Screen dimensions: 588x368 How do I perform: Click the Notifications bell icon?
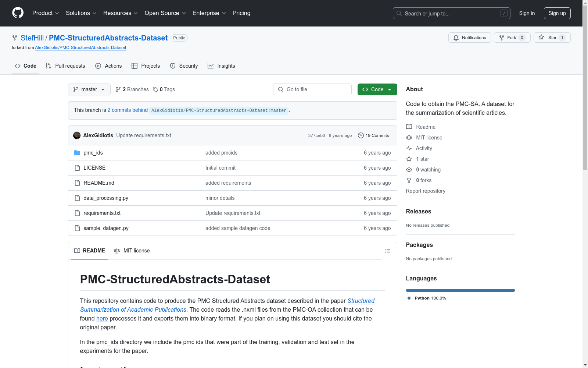click(456, 38)
